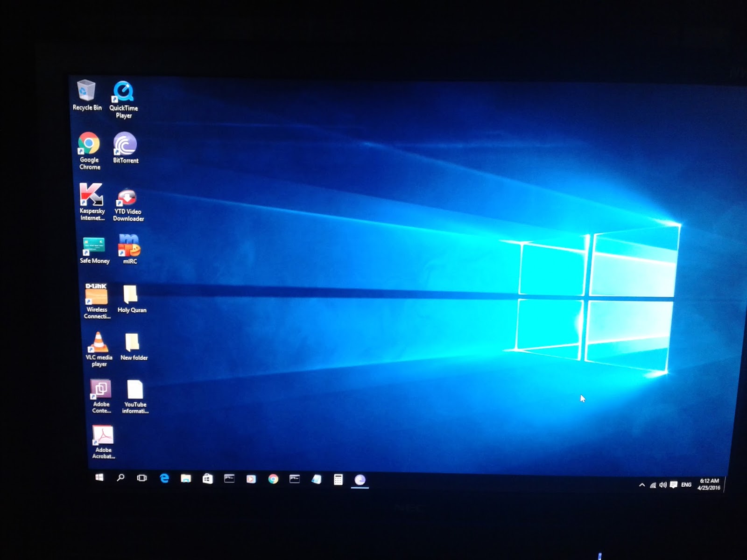The height and width of the screenshot is (560, 747).
Task: Switch to Chrome on the taskbar
Action: pos(273,479)
